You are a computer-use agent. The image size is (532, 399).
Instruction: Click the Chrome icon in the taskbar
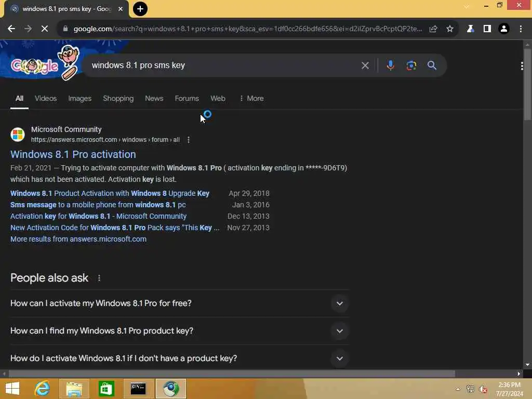tap(171, 389)
